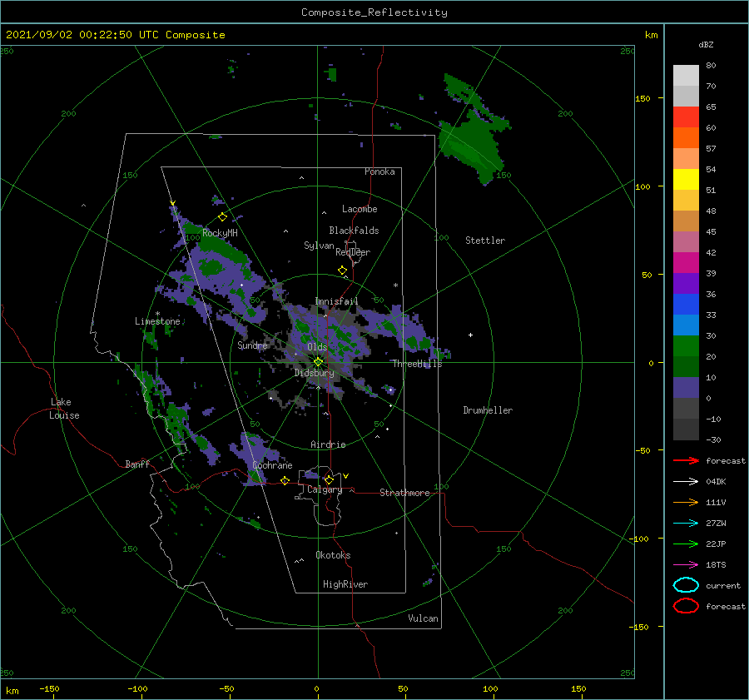Click the white asterisk marker above Limestone
The width and height of the screenshot is (749, 700).
click(x=157, y=314)
